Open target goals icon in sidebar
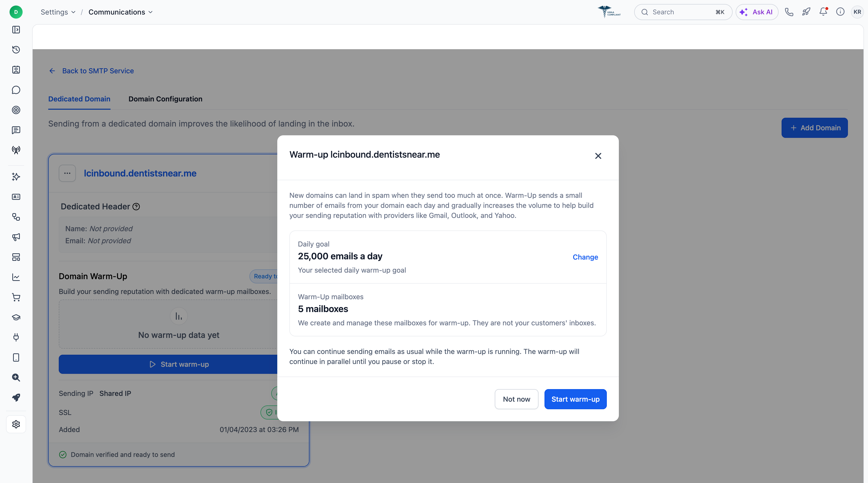Image resolution: width=868 pixels, height=483 pixels. [x=16, y=110]
